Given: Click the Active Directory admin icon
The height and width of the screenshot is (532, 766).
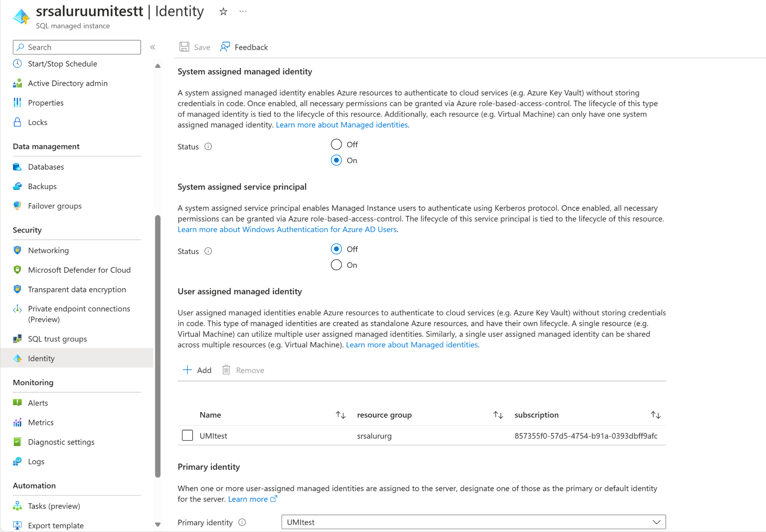Looking at the screenshot, I should coord(17,83).
